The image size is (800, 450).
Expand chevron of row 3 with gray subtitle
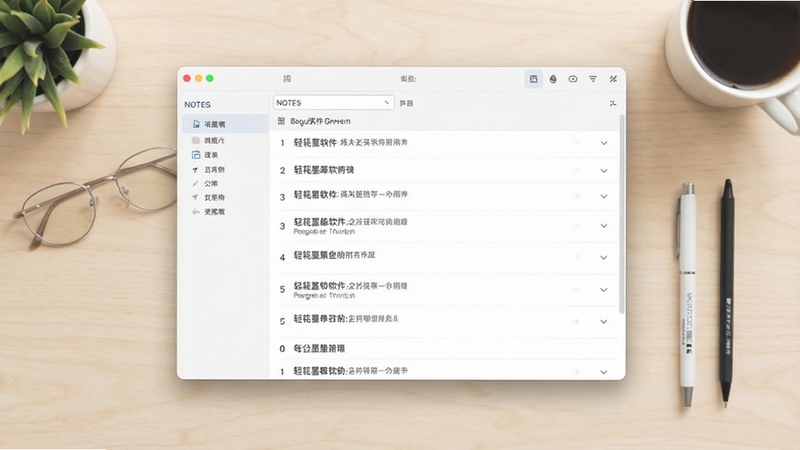[604, 226]
